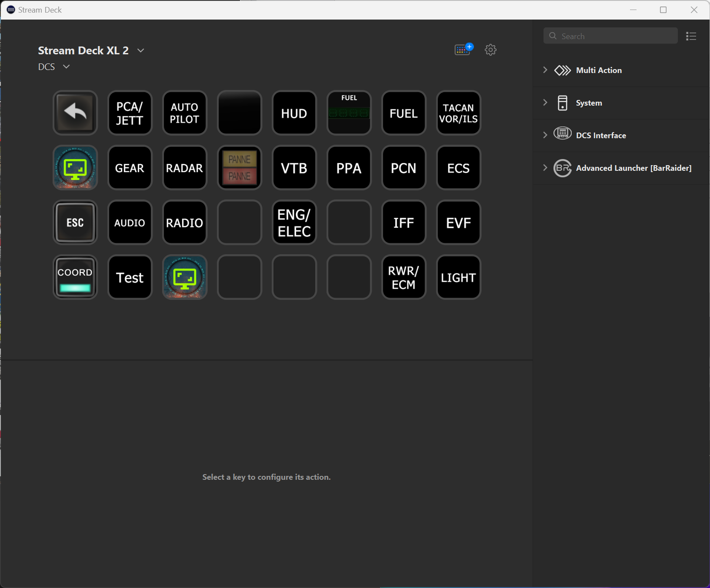Toggle the action list view icon
This screenshot has width=710, height=588.
pyautogui.click(x=691, y=36)
